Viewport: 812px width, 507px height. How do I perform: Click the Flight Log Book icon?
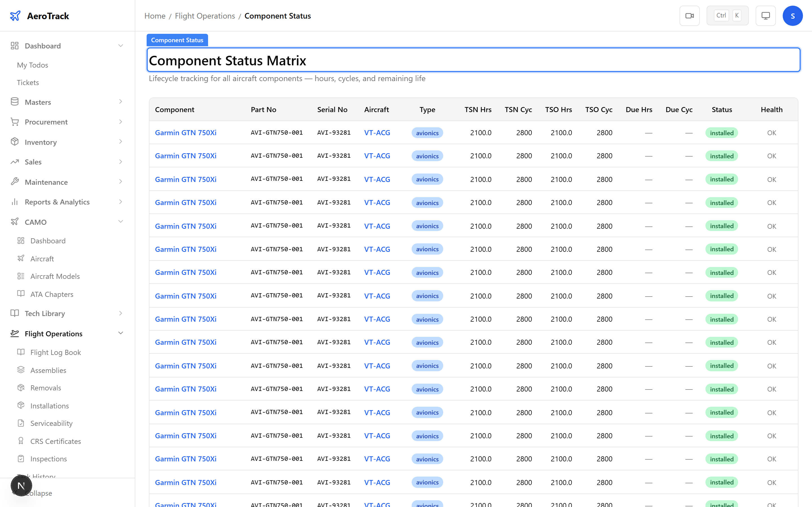[x=21, y=352]
